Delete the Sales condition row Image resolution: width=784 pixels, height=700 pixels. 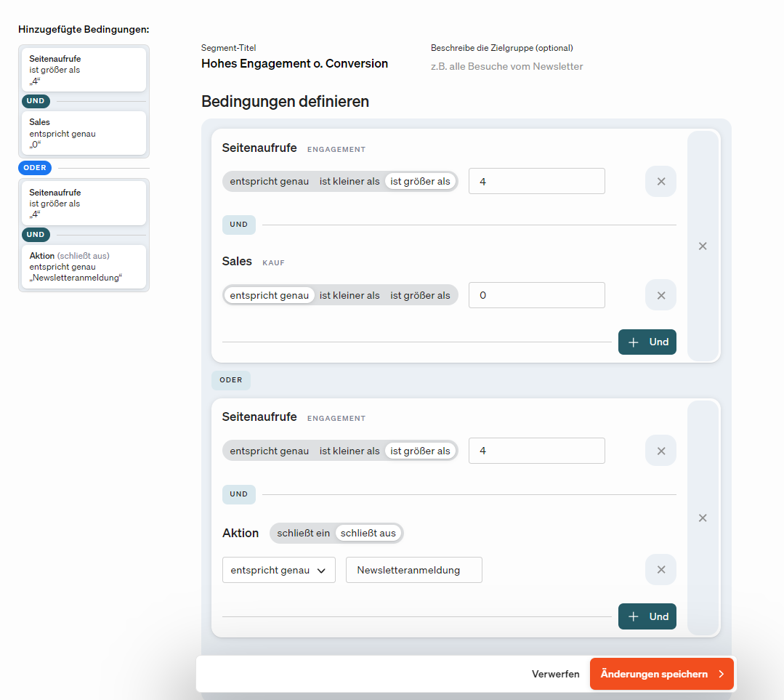coord(660,295)
